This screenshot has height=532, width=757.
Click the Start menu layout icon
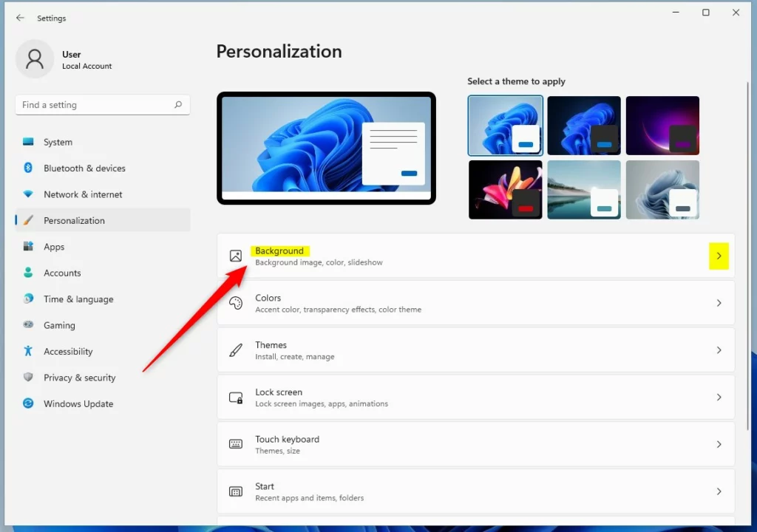(x=236, y=491)
